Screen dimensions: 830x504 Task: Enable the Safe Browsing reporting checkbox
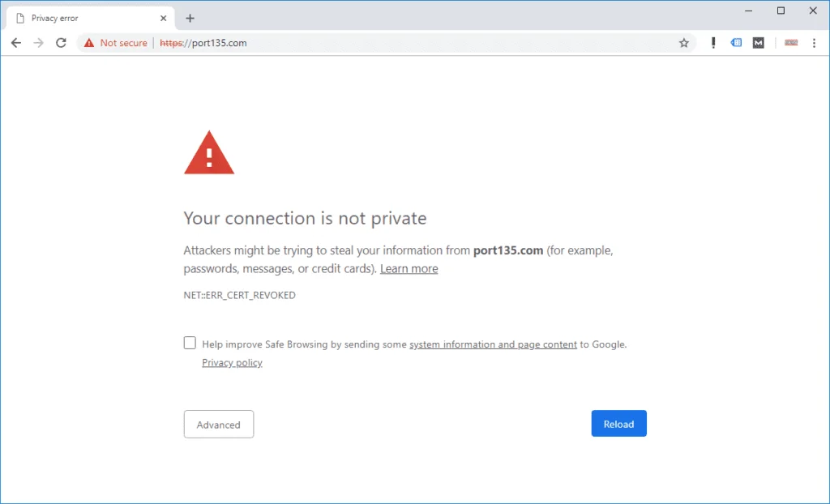pos(190,343)
